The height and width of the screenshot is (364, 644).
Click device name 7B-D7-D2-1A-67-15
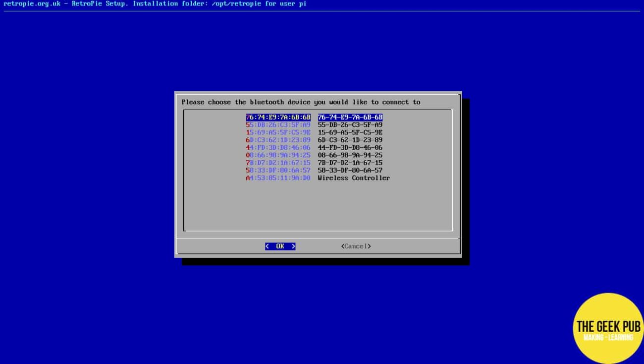(350, 163)
